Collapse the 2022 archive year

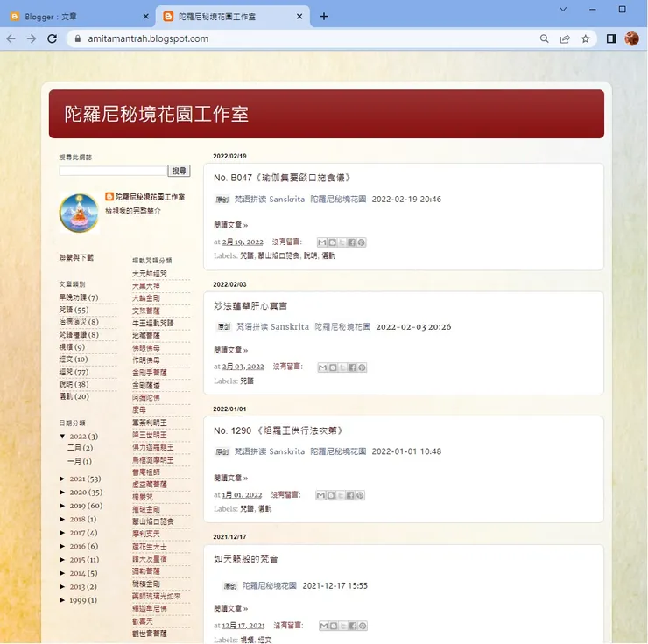62,437
